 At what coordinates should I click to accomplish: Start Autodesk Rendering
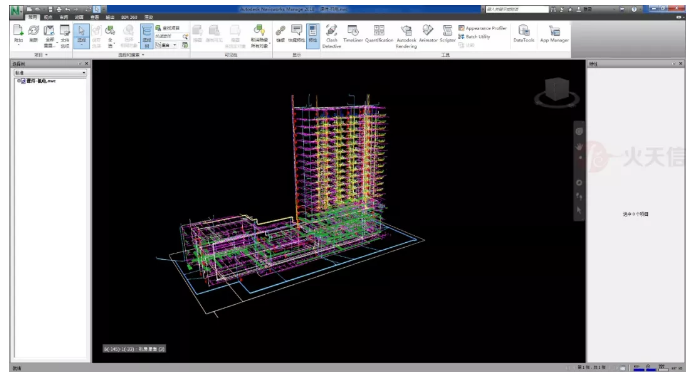coord(406,36)
